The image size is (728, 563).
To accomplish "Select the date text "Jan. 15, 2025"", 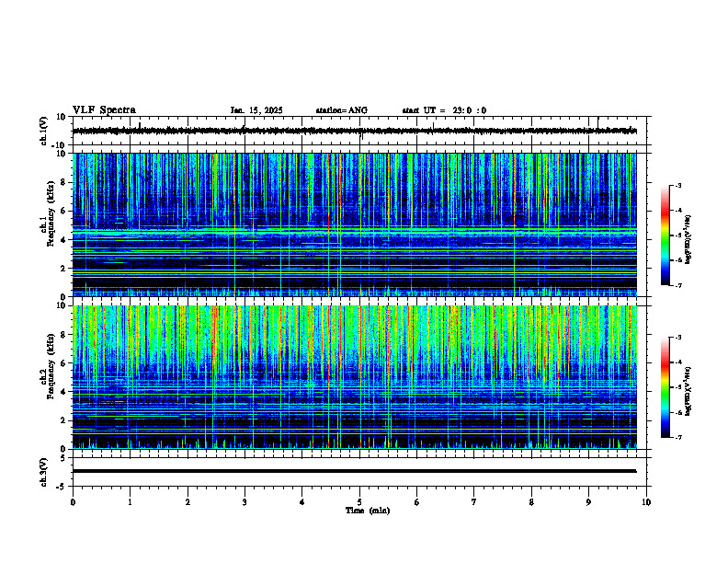I will pyautogui.click(x=256, y=110).
